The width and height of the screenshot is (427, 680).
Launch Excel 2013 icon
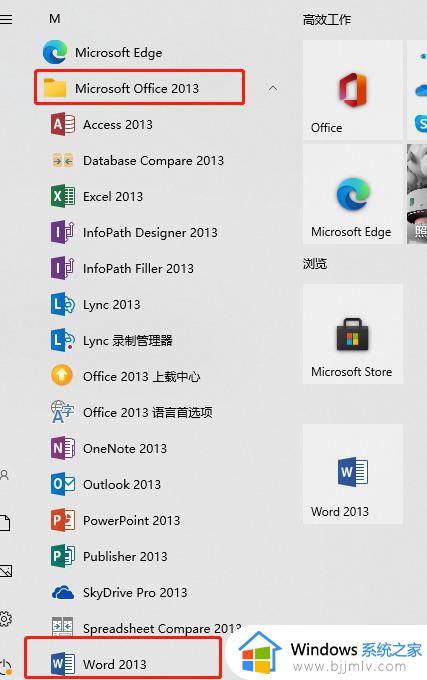pyautogui.click(x=63, y=196)
